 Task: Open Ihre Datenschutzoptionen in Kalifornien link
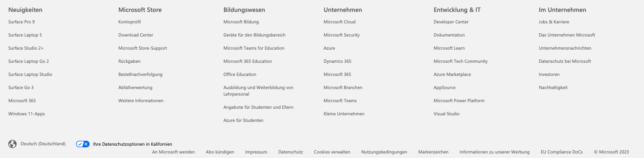pos(133,144)
